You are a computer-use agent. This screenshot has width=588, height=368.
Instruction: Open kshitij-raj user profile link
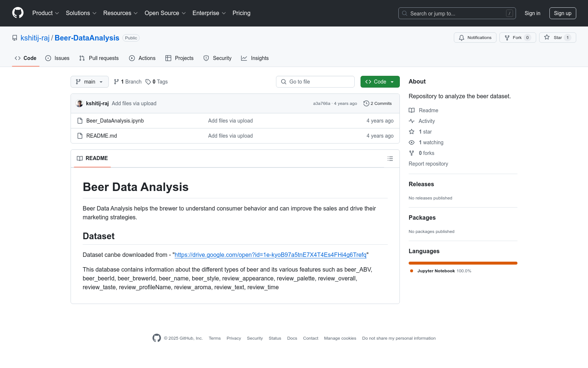tap(35, 38)
